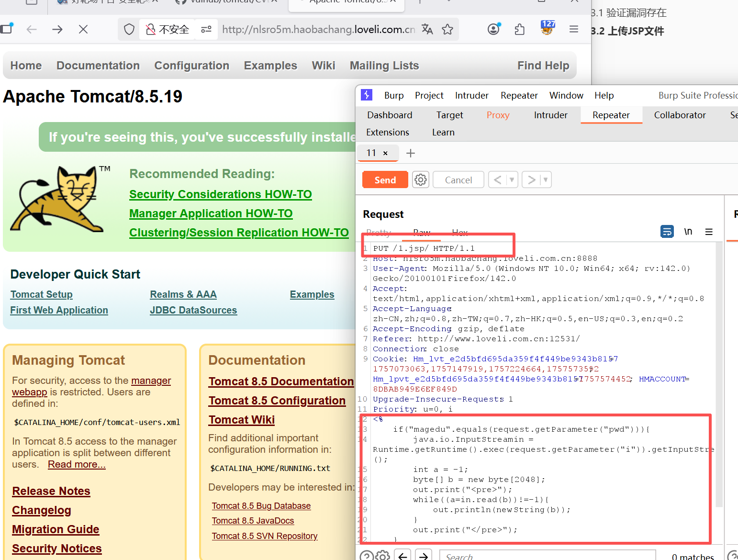The height and width of the screenshot is (560, 738).
Task: Open Home in Tomcat navigation bar
Action: [x=26, y=66]
